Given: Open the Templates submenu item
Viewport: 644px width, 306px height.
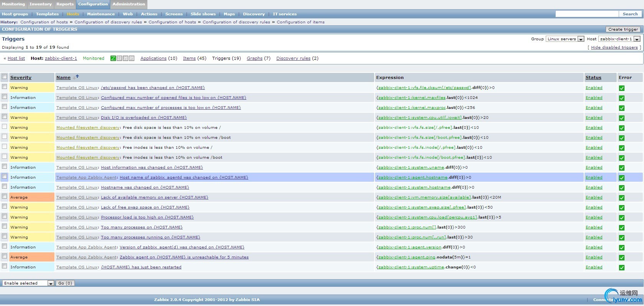Looking at the screenshot, I should point(47,14).
